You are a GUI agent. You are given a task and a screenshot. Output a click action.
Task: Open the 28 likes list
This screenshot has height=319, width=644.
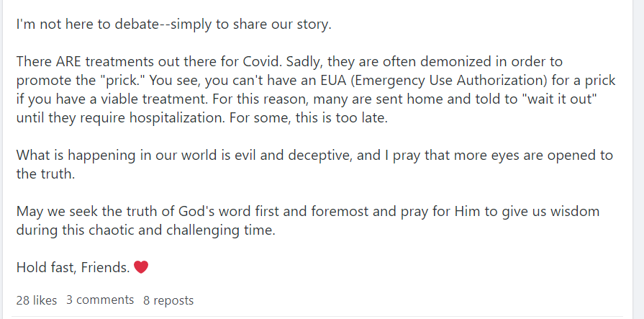(x=36, y=300)
